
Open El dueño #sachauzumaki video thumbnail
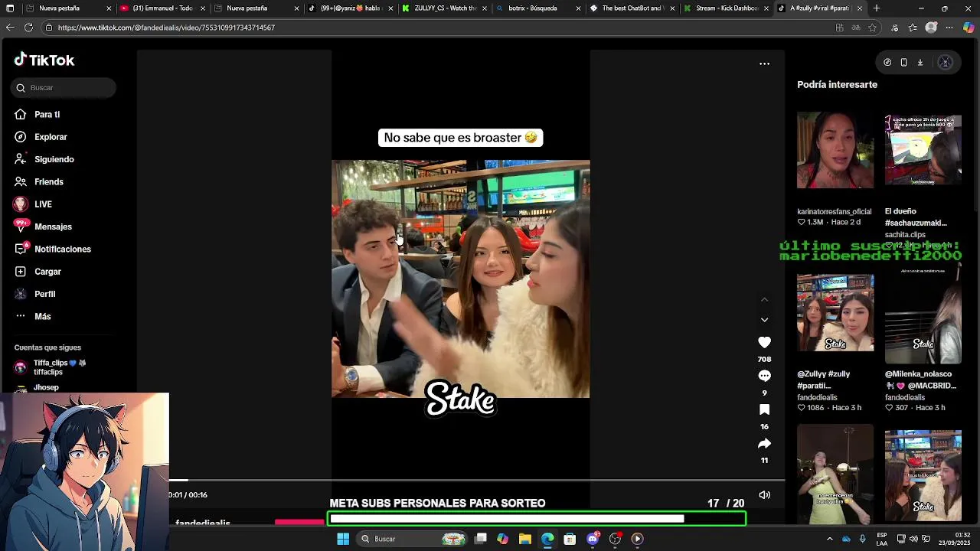point(923,152)
